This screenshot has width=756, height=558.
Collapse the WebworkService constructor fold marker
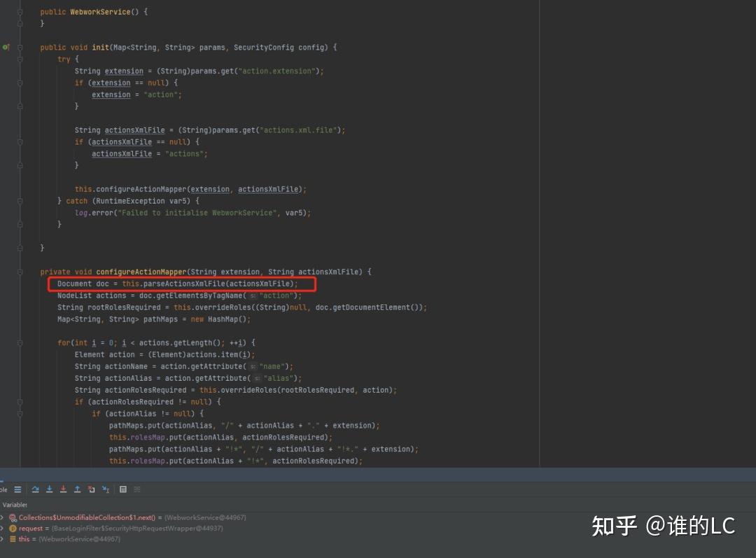pyautogui.click(x=20, y=12)
